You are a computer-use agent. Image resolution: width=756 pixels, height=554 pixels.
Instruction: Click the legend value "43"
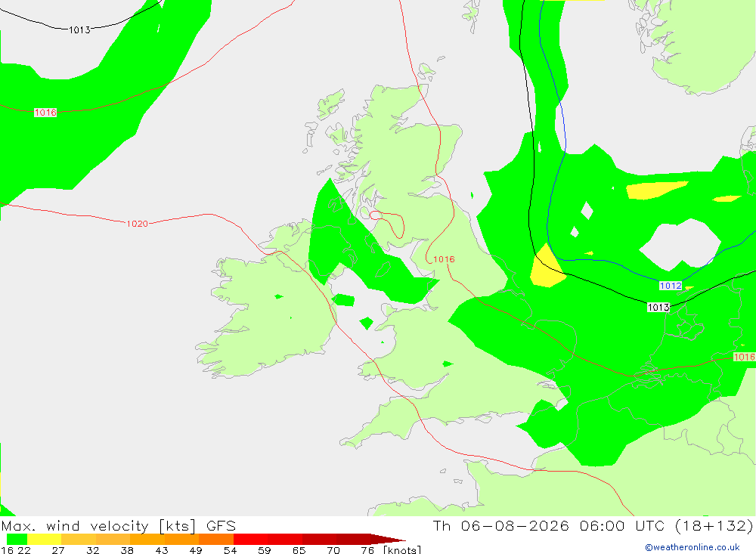tap(162, 550)
